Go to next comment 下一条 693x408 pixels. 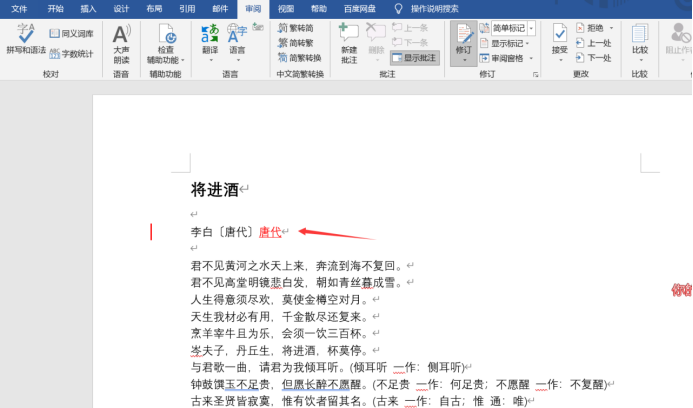pos(410,42)
